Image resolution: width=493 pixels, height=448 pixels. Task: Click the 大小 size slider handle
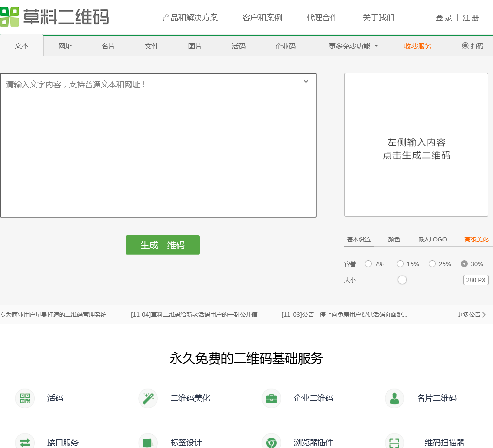pyautogui.click(x=402, y=280)
